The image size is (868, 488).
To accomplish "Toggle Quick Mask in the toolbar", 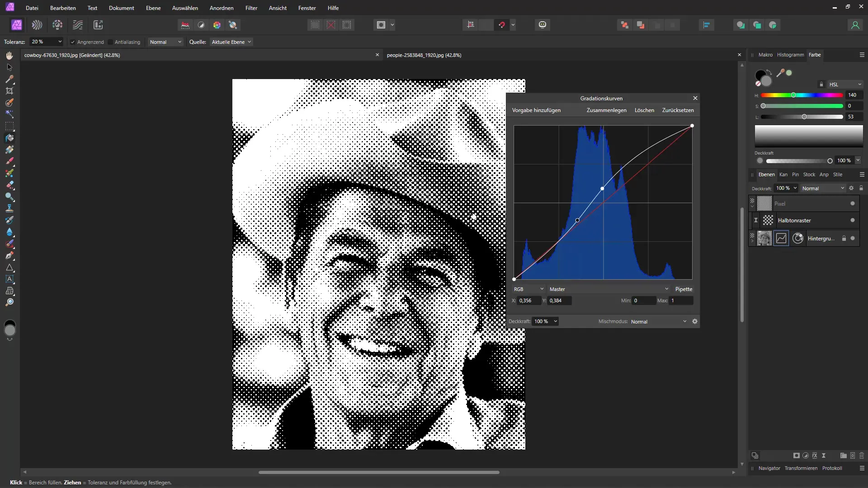I will click(x=381, y=25).
